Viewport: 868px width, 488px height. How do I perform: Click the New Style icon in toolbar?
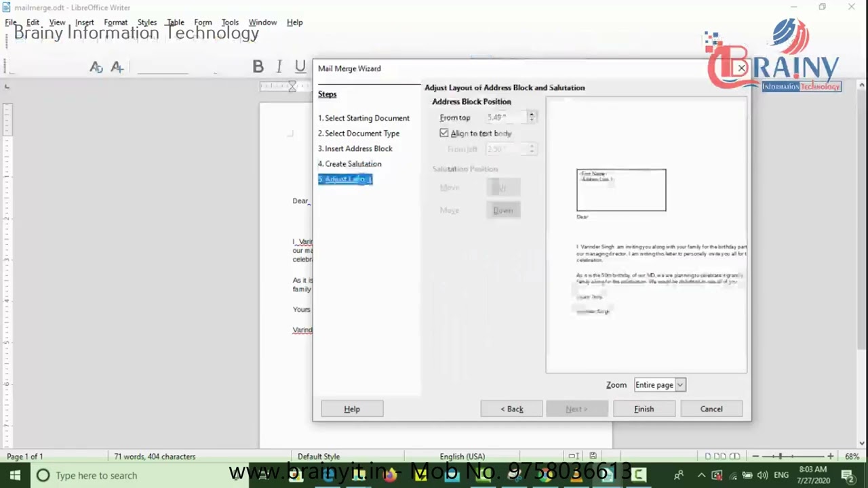117,66
